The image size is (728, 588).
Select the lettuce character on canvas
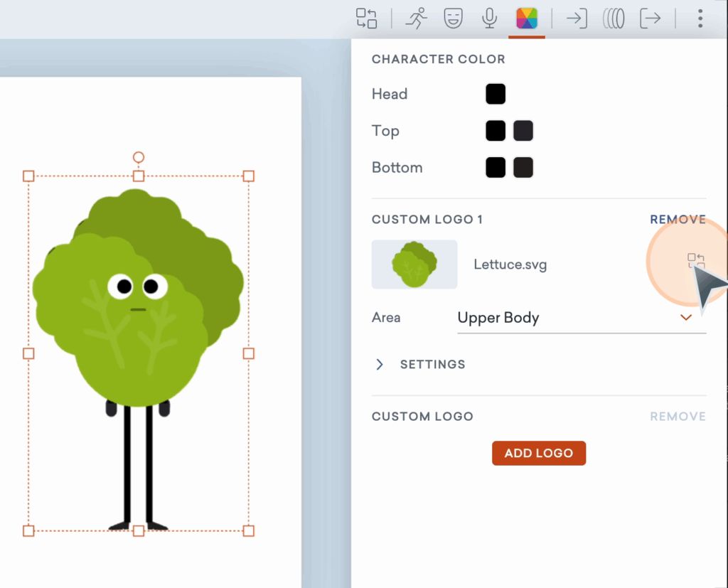[139, 353]
